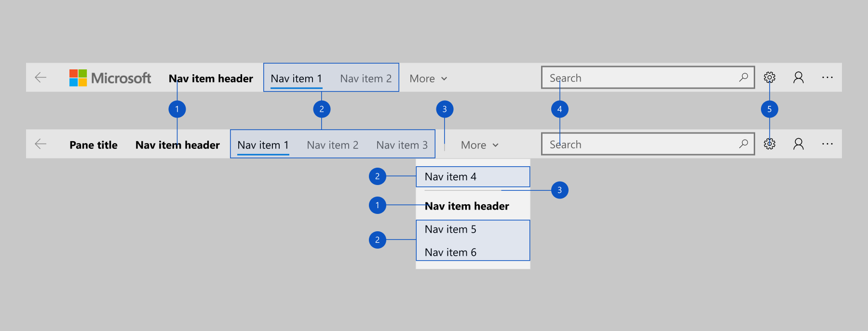868x331 pixels.
Task: Open the ellipsis menu in the second bar
Action: coord(828,144)
